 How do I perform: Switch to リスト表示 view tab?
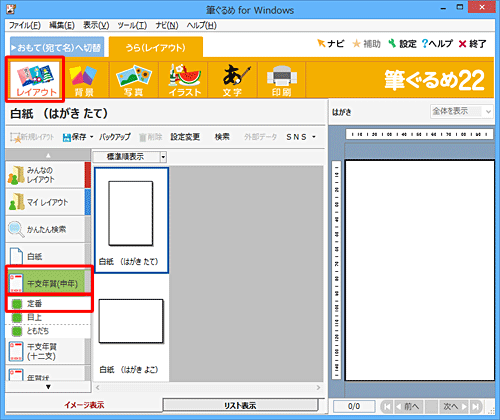(240, 405)
